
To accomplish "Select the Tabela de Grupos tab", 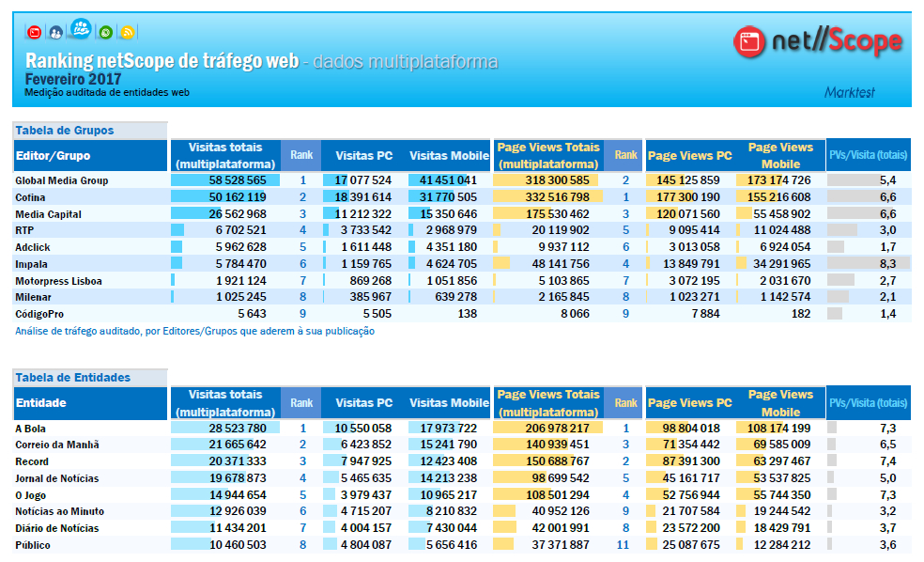I will 65,131.
